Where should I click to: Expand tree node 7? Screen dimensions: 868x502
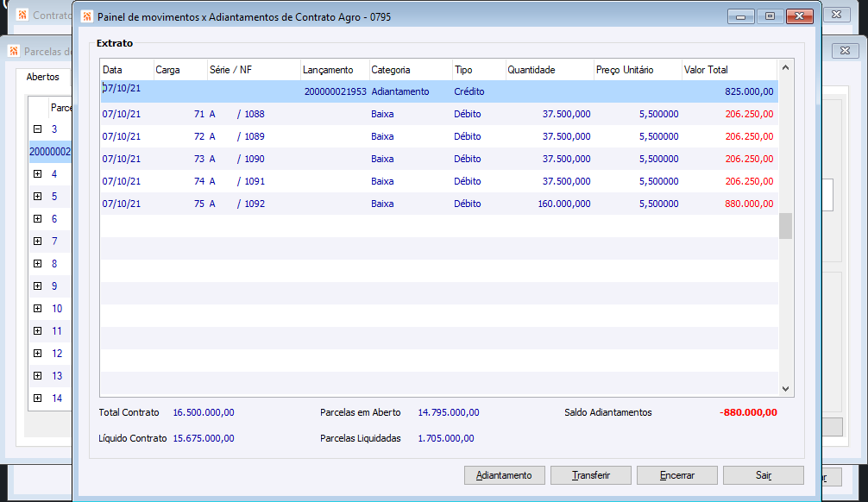(x=37, y=242)
